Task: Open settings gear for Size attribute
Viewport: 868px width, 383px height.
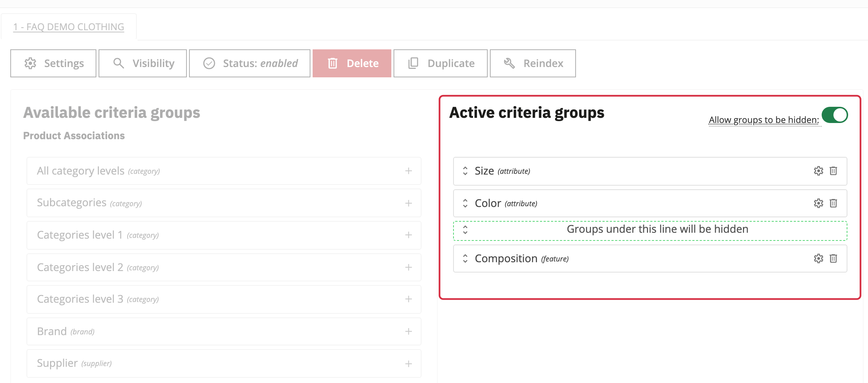Action: (818, 171)
